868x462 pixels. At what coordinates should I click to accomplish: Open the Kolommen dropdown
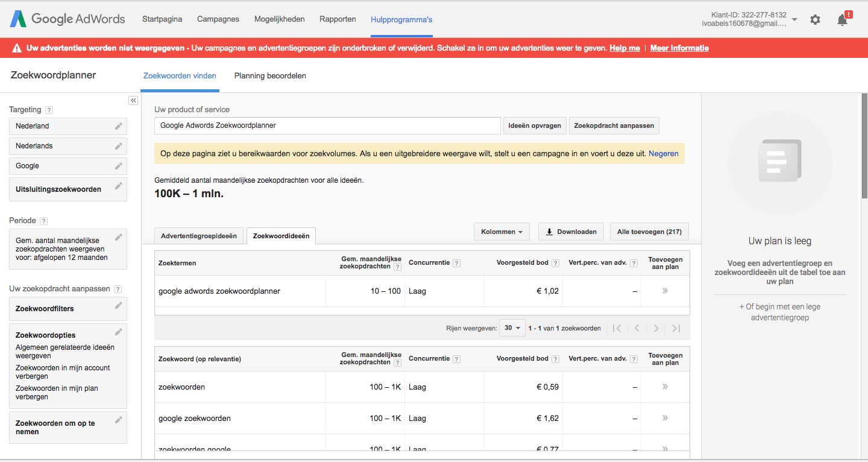click(x=502, y=232)
